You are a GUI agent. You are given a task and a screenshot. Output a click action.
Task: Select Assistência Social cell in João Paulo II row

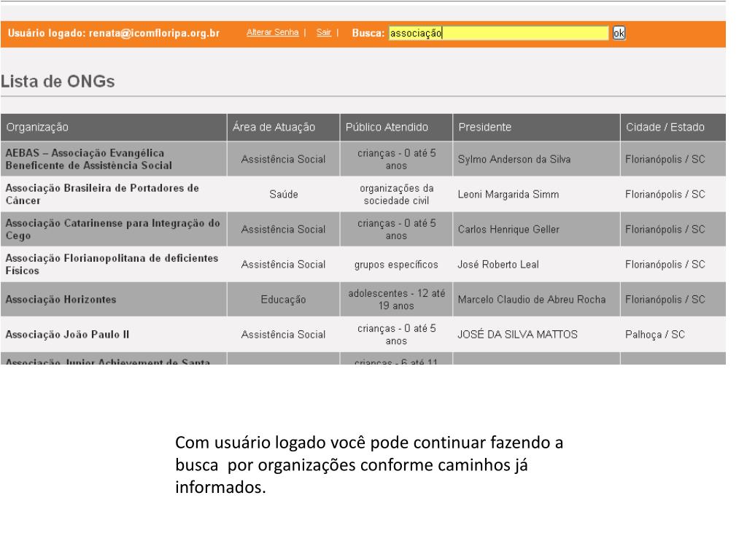283,334
